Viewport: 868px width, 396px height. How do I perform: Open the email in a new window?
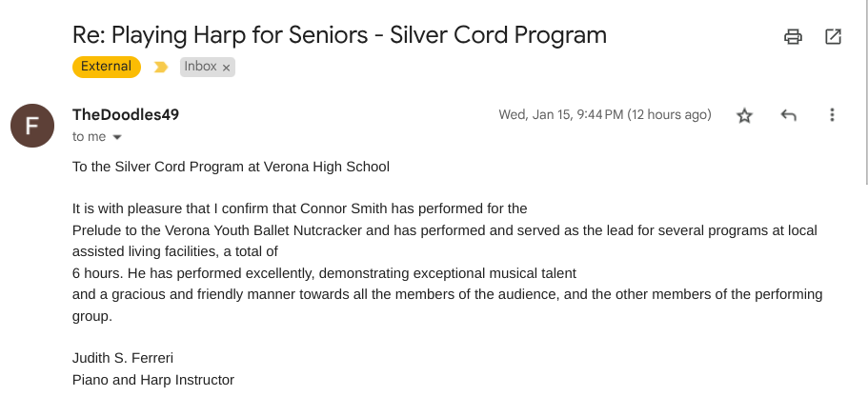click(x=833, y=37)
